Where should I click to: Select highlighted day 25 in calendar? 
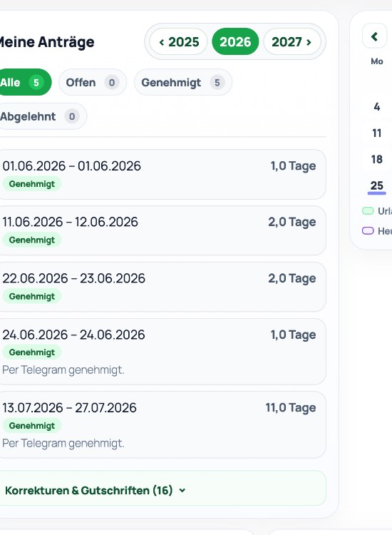tap(376, 185)
